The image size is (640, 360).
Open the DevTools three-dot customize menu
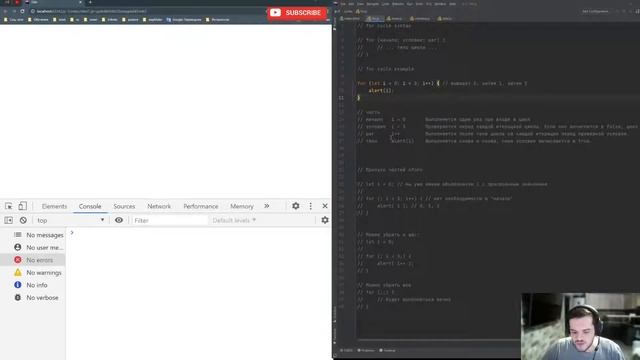click(x=311, y=206)
